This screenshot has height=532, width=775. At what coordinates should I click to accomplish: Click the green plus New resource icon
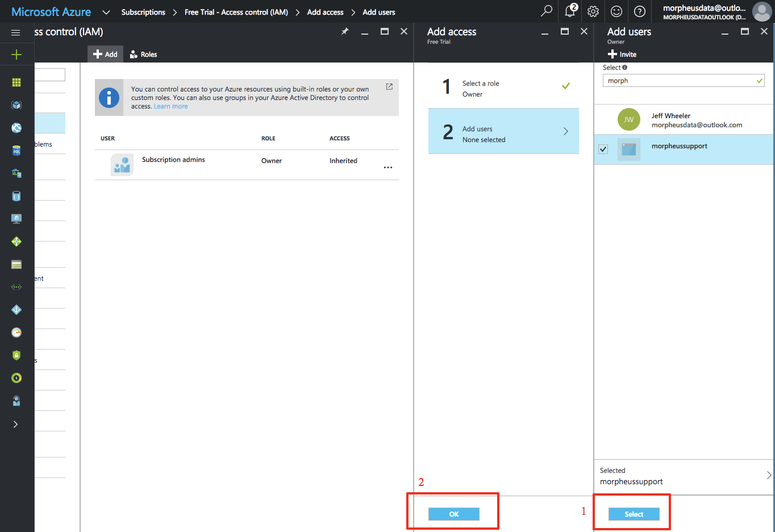click(x=16, y=55)
